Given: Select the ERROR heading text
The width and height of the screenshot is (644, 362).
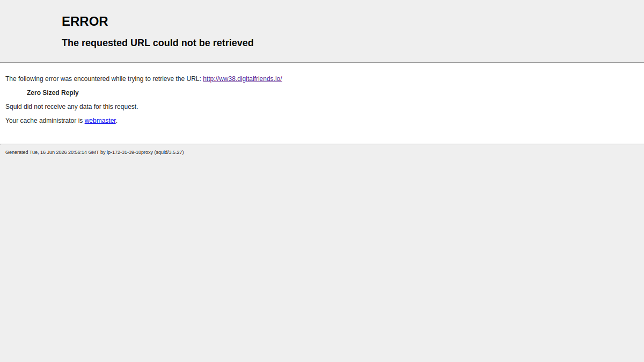Looking at the screenshot, I should [x=85, y=21].
